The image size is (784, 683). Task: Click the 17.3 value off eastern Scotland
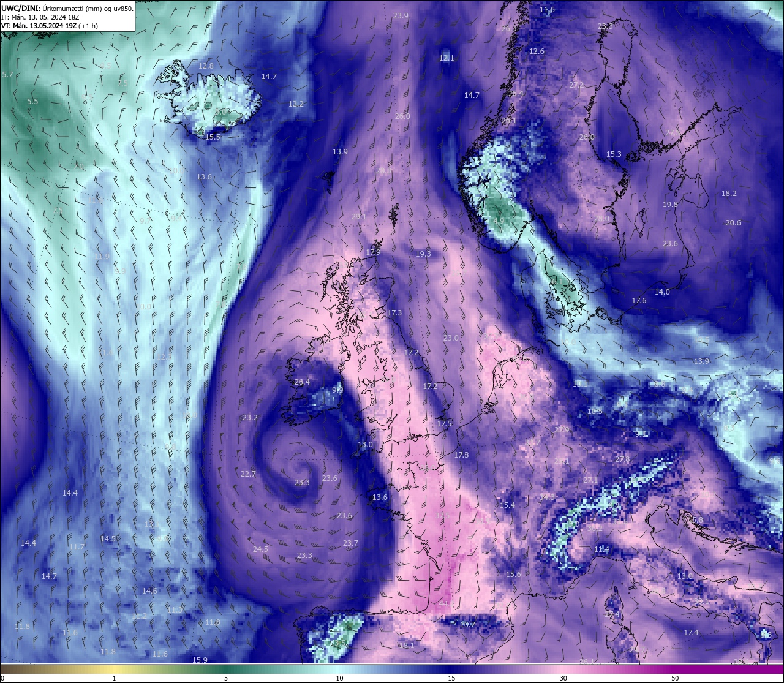tap(394, 313)
